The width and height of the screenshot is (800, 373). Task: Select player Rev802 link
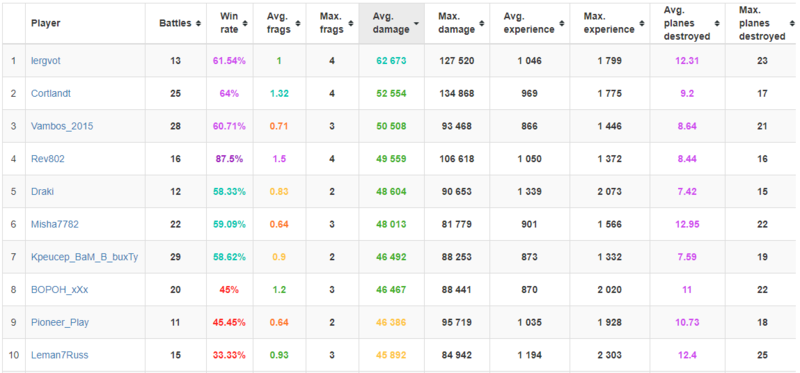click(47, 159)
